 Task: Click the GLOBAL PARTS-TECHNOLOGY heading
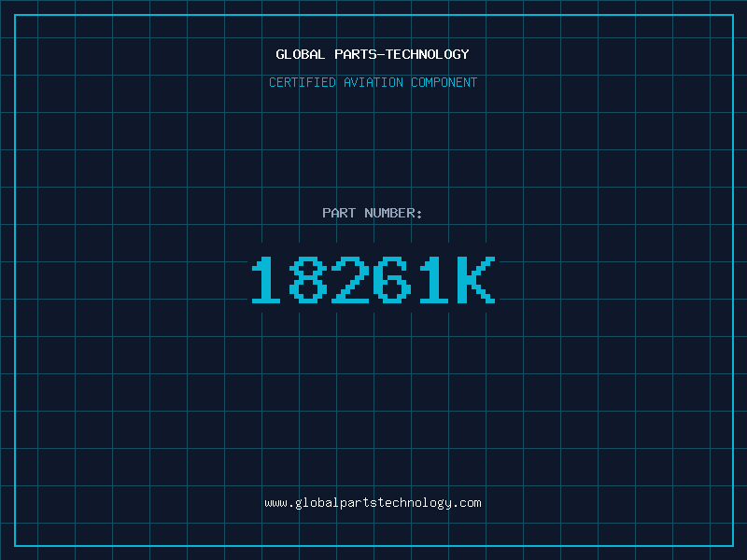coord(373,54)
